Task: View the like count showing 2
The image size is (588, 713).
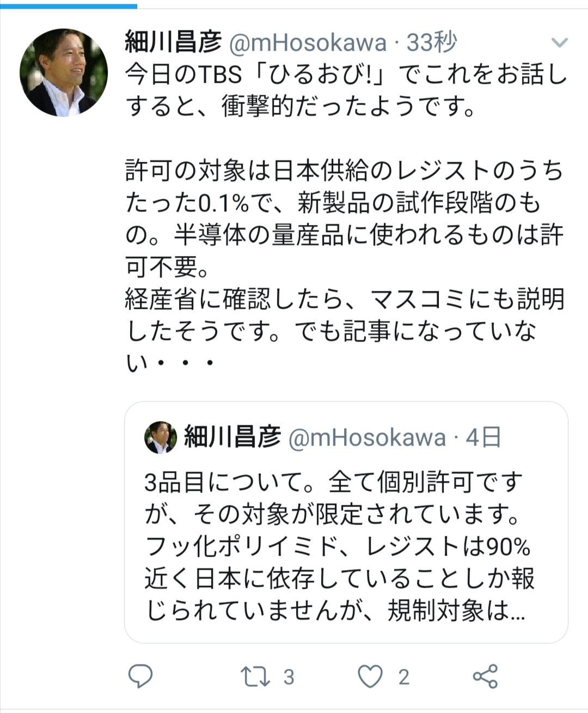Action: 403,677
